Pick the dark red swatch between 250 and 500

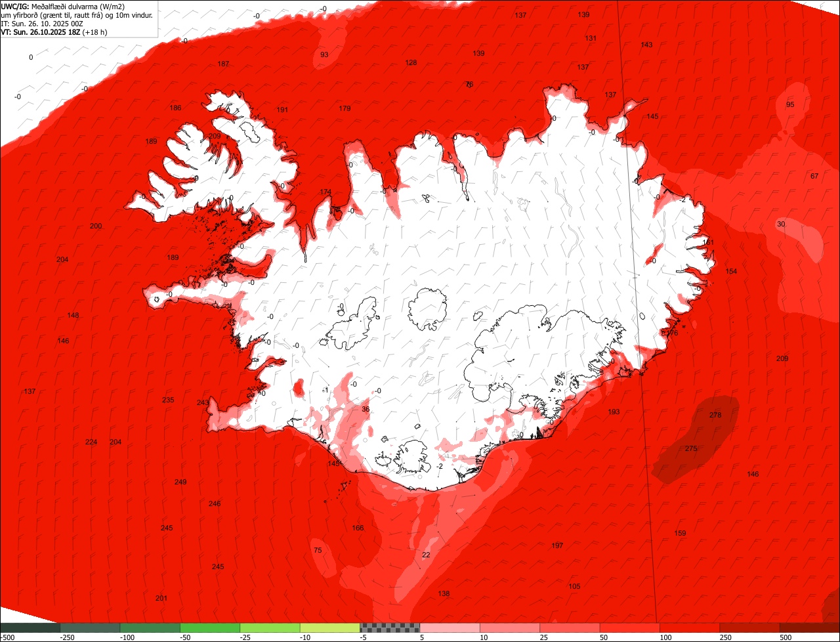750,628
